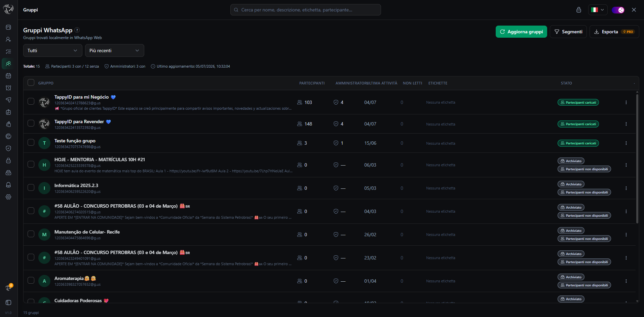Sort by ULTIMA ATTIVITÀ column header
Screen dimensions: 644x317
(x=381, y=83)
